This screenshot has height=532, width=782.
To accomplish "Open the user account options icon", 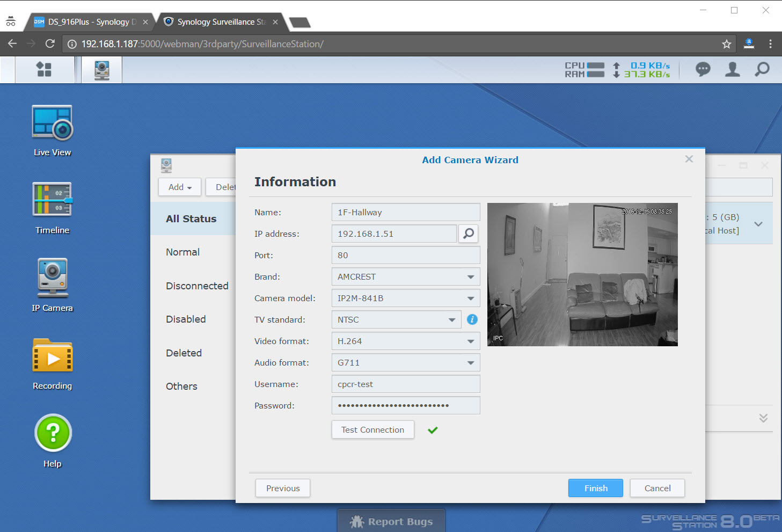I will tap(733, 69).
